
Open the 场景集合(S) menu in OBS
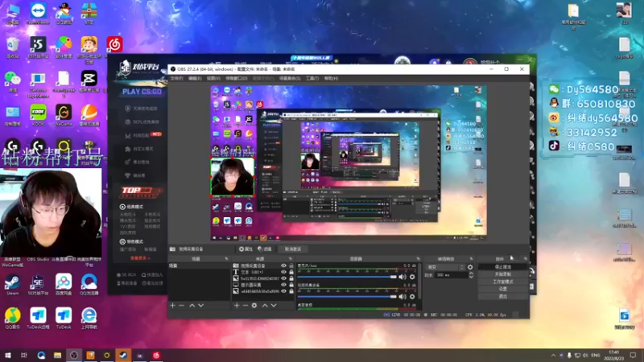tap(290, 78)
